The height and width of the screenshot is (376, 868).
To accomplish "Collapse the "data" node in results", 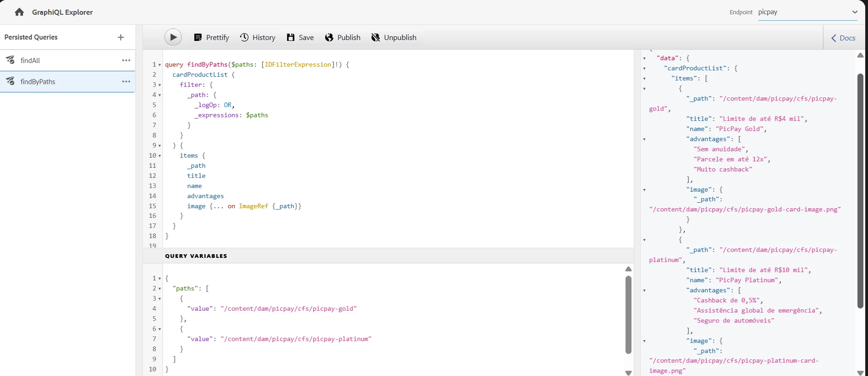I will [644, 58].
